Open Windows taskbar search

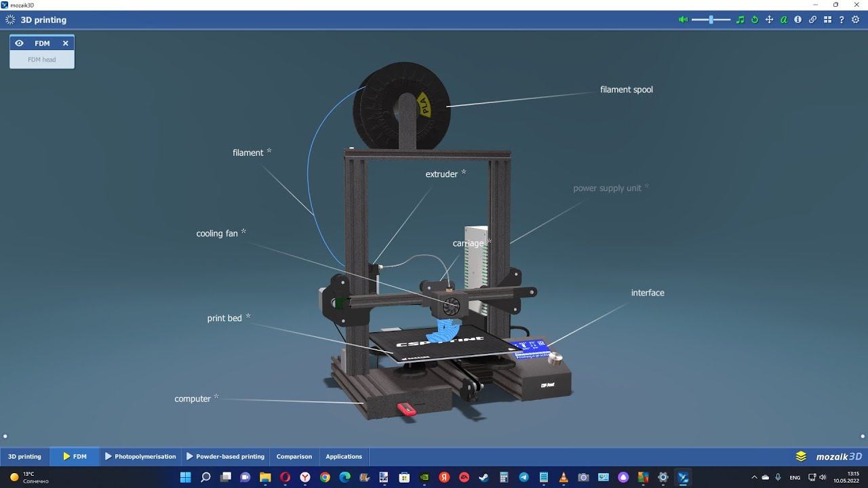coord(205,477)
